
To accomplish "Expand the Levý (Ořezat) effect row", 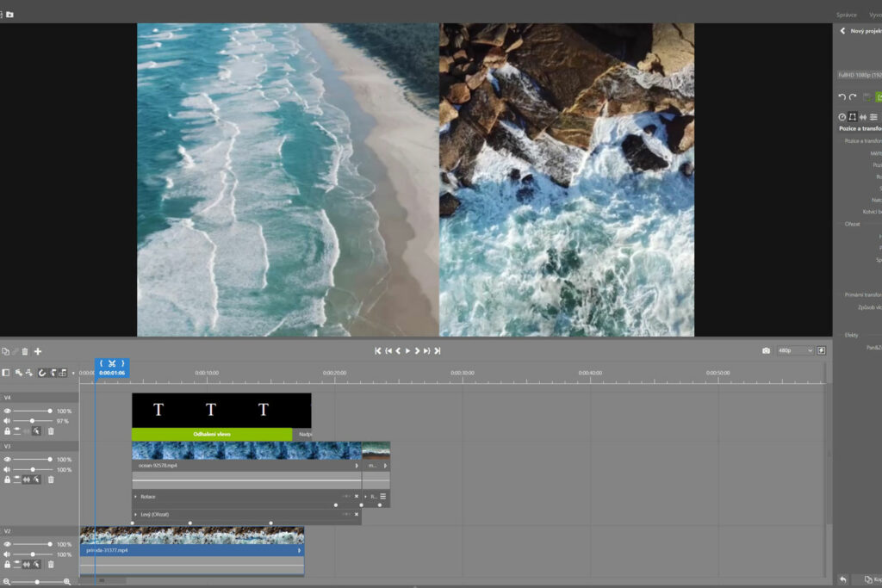I will [x=135, y=514].
